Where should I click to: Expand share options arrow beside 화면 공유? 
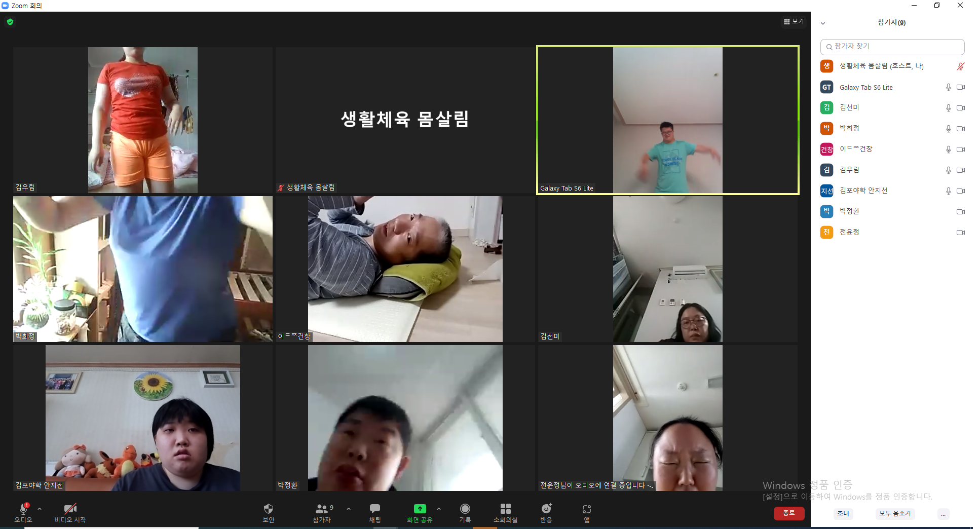(439, 509)
